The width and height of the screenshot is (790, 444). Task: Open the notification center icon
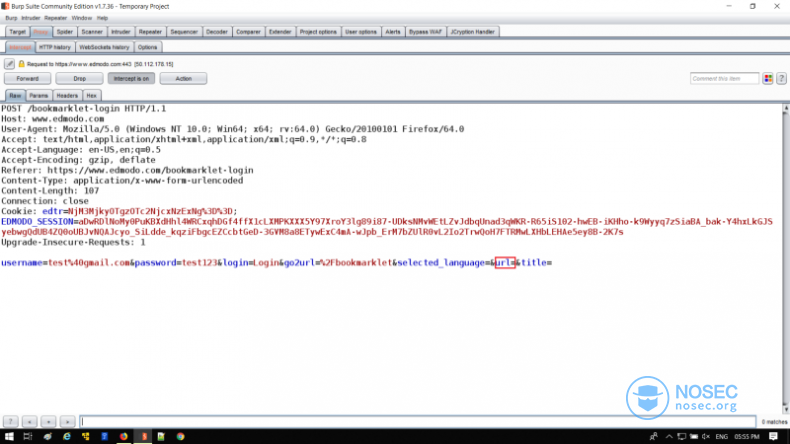point(773,436)
